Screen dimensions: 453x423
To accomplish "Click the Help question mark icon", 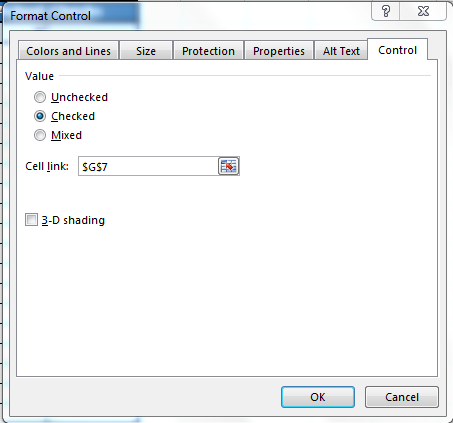I will click(386, 12).
